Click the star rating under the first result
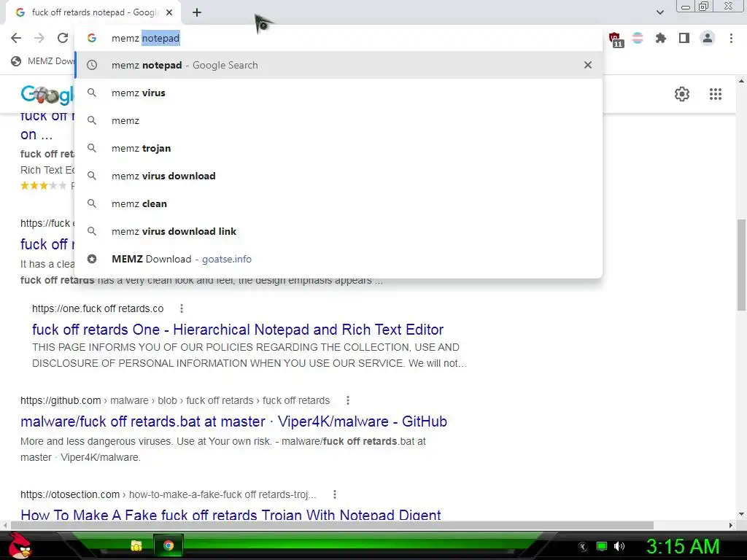This screenshot has height=560, width=747. (43, 186)
